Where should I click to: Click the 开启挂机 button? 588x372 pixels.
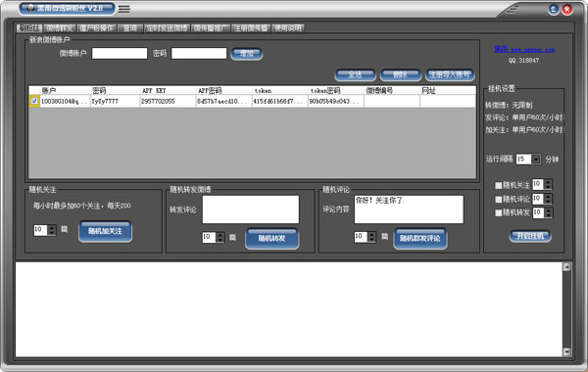[530, 236]
